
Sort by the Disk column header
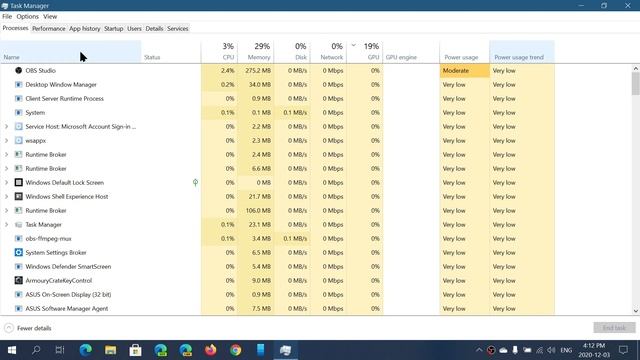(292, 52)
